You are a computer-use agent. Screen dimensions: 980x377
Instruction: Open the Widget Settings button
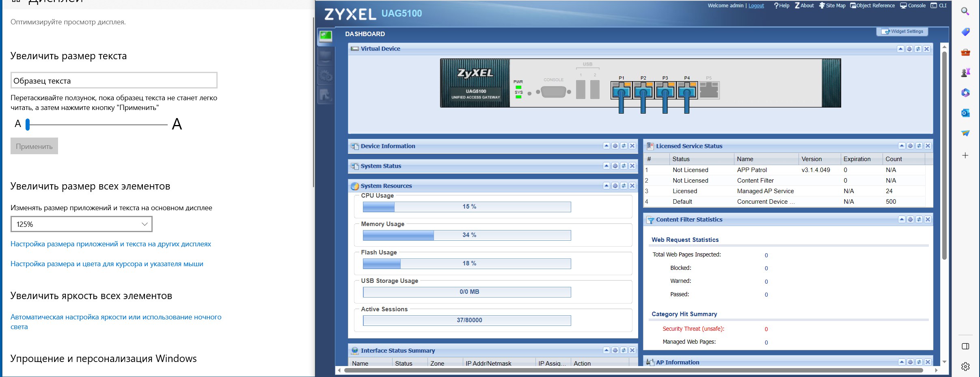click(902, 32)
